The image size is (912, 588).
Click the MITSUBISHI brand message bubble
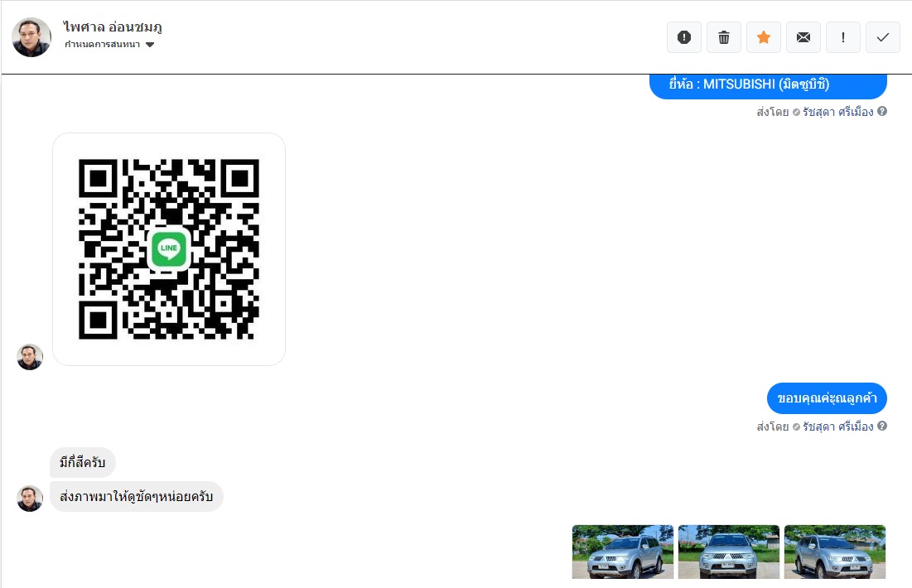click(x=768, y=85)
